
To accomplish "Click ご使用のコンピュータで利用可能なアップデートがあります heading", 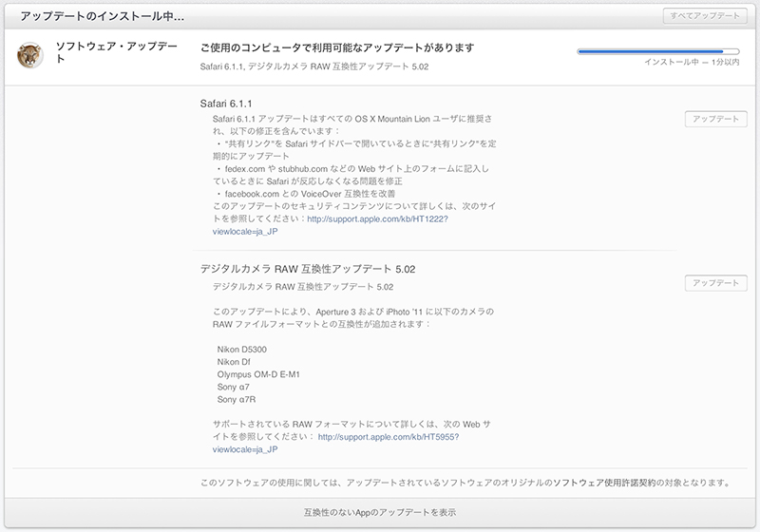I will point(337,47).
